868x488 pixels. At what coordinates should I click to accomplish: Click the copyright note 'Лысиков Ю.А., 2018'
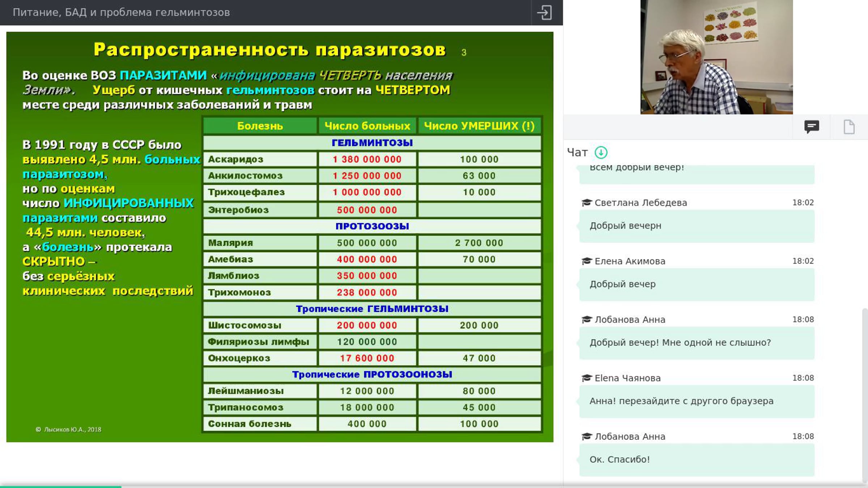click(x=72, y=430)
